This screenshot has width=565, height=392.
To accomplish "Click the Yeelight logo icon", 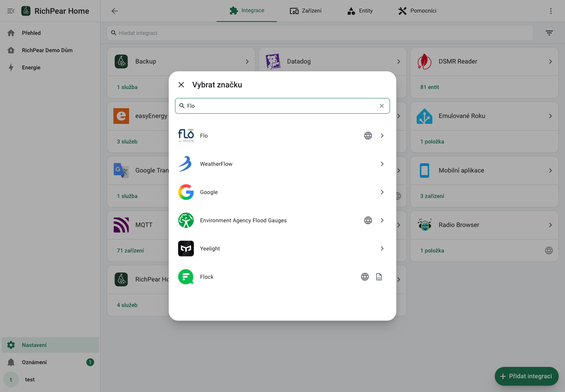I will click(x=186, y=249).
